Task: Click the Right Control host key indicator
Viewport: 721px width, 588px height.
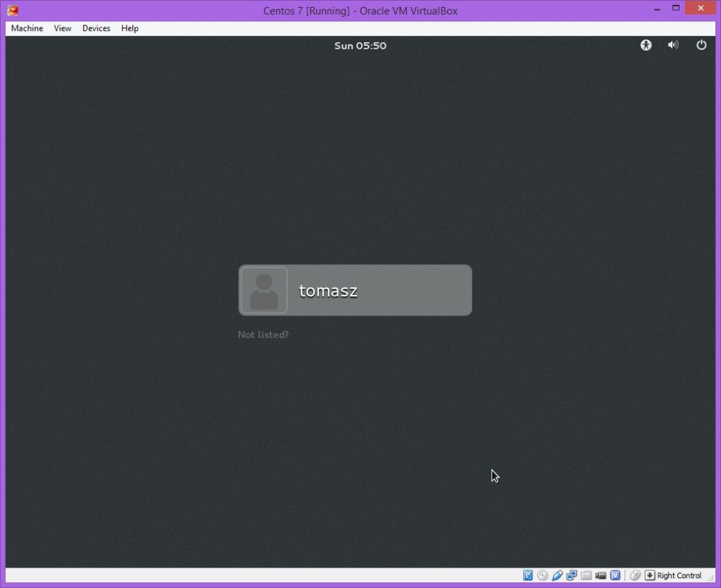Action: pyautogui.click(x=674, y=575)
